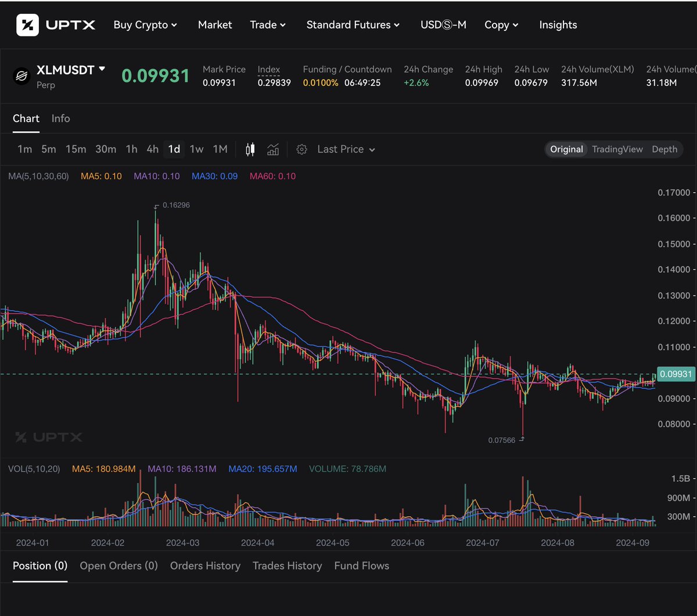Click the 0.0100% funding rate value
Screen dimensions: 697x616
point(321,83)
